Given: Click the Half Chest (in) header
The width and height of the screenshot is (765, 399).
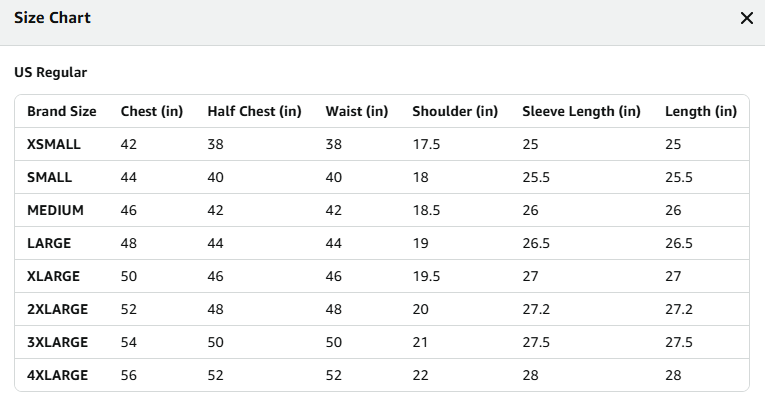Looking at the screenshot, I should click(254, 111).
